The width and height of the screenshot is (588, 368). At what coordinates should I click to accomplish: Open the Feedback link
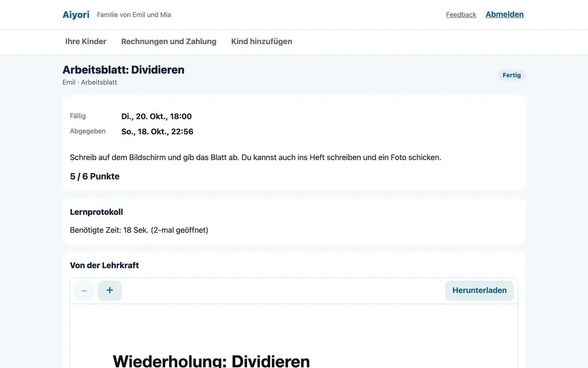[461, 15]
